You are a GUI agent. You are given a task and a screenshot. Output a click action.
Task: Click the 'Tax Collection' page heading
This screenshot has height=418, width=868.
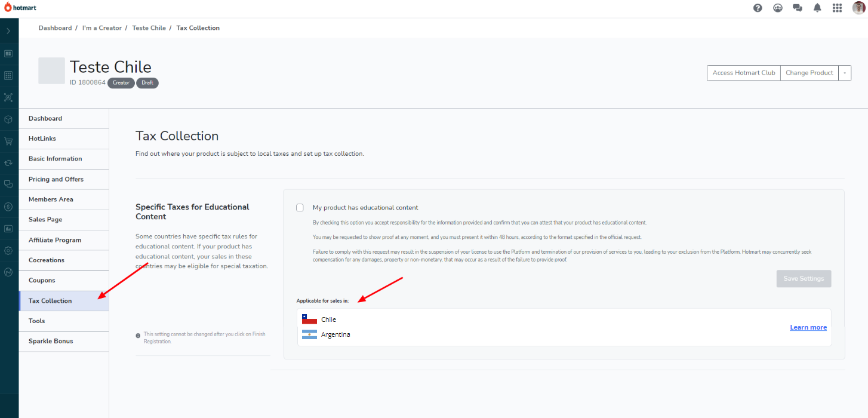[x=177, y=136]
